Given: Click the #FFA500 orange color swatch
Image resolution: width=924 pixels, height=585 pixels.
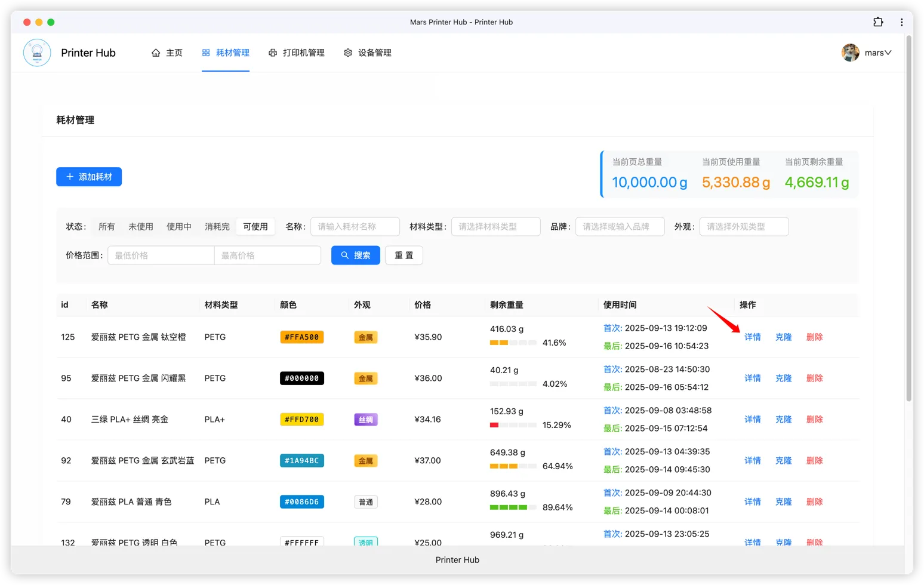Looking at the screenshot, I should tap(301, 337).
